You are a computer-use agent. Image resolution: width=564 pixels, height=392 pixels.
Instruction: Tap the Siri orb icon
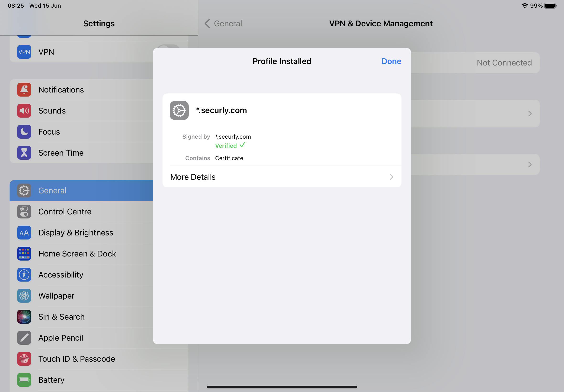pyautogui.click(x=24, y=317)
